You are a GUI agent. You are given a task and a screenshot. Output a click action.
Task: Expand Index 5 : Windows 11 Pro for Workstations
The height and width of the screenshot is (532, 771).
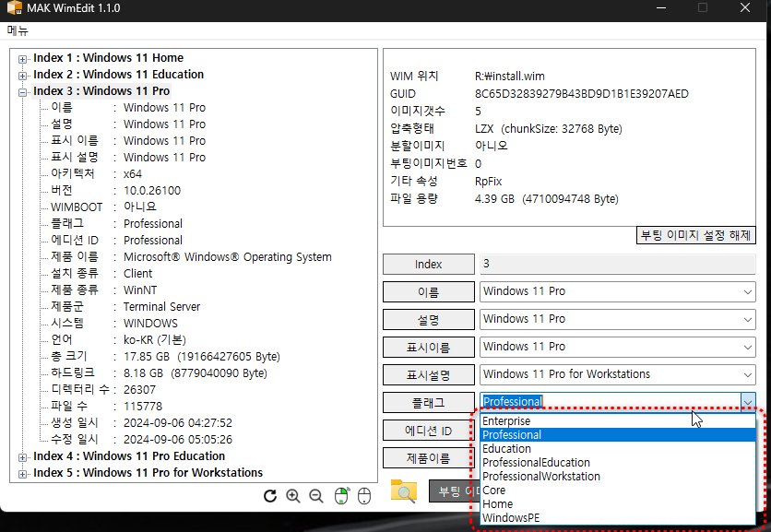(22, 474)
